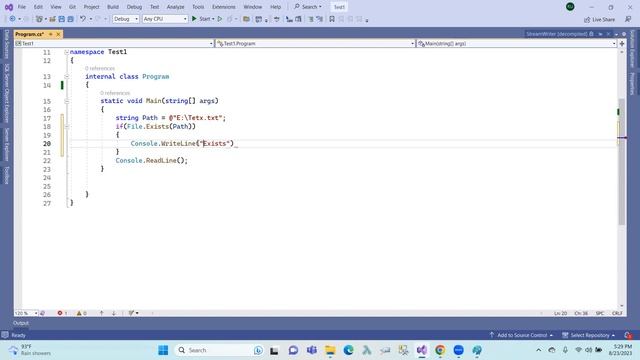Click the CRLF line ending indicator
The width and height of the screenshot is (640, 360).
coord(617,313)
